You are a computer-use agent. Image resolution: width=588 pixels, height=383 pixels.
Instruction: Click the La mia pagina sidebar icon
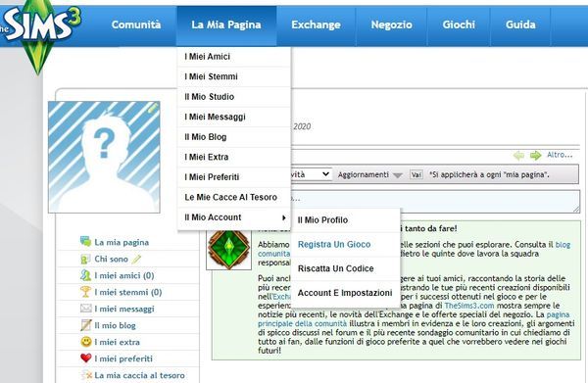(x=85, y=242)
